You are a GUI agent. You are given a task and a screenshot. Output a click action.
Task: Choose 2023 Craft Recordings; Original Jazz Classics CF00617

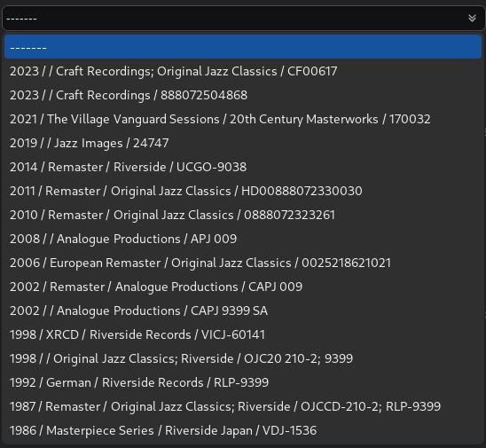coord(243,71)
